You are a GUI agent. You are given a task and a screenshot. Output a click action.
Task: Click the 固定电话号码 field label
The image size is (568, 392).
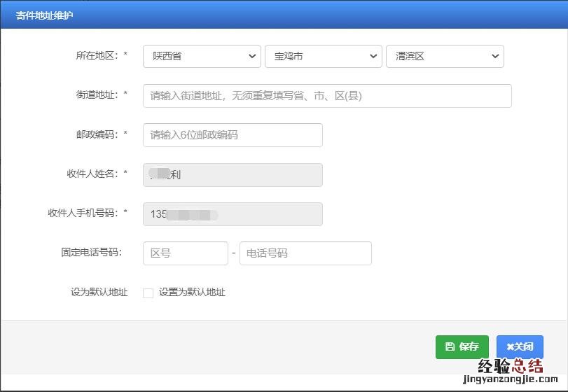coord(91,253)
